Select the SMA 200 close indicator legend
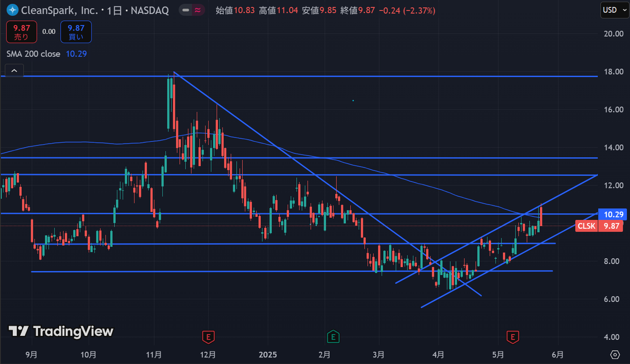630x364 pixels. (33, 54)
